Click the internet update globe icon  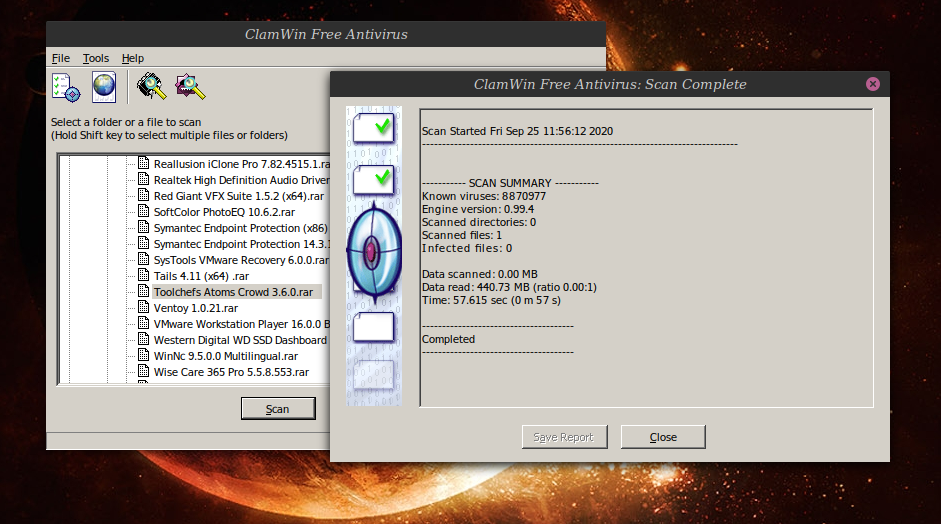[x=104, y=88]
